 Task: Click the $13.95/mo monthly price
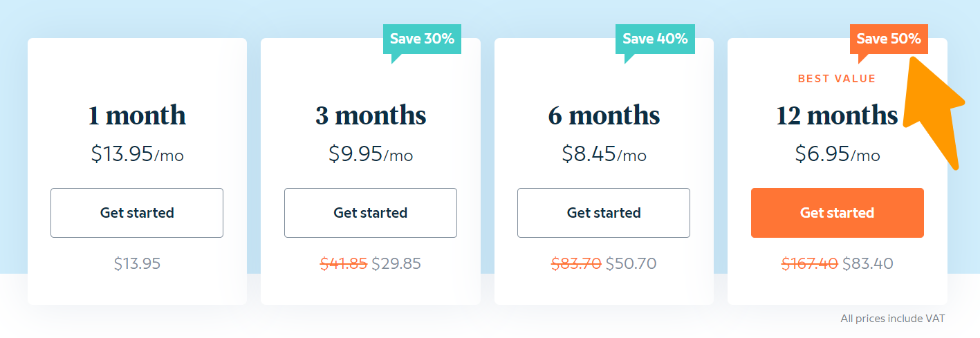click(137, 153)
